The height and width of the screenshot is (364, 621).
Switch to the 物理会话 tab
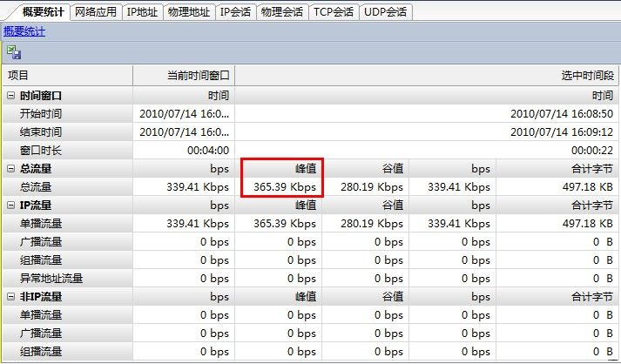click(x=282, y=12)
